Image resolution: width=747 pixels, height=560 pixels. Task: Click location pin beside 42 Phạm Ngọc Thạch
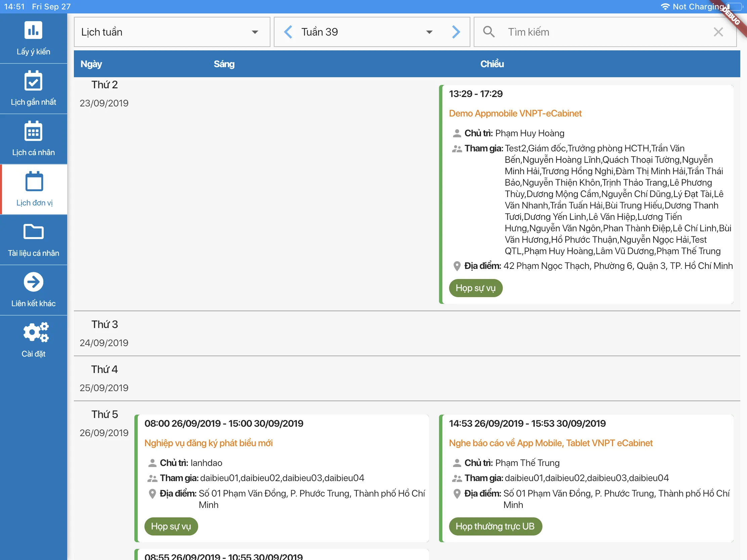pyautogui.click(x=457, y=266)
